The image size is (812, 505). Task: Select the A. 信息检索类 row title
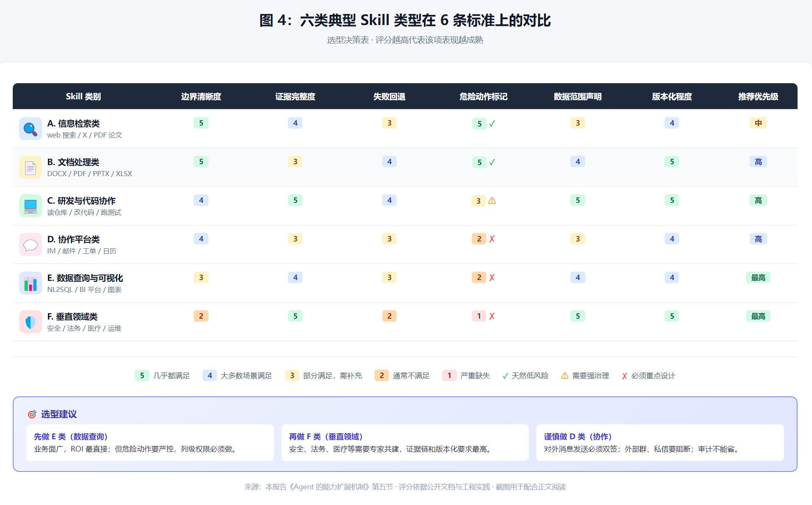[x=73, y=123]
